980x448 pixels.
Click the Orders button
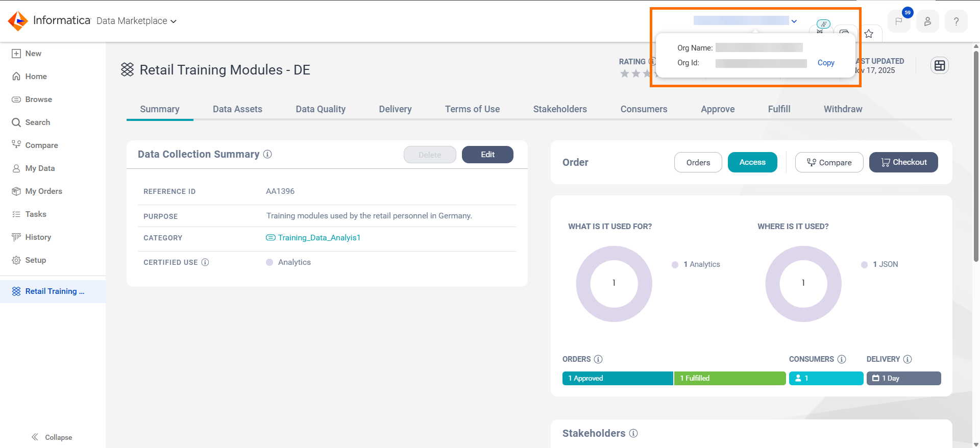698,162
